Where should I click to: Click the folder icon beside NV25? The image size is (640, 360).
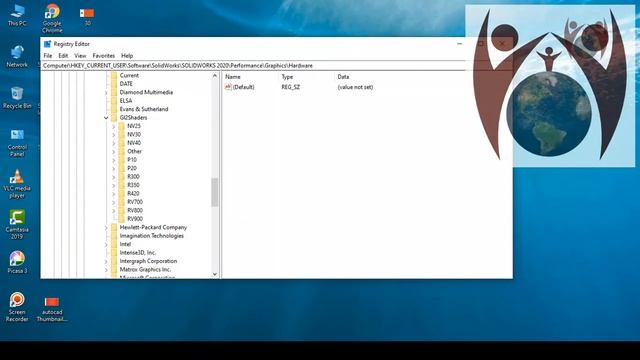coord(121,126)
